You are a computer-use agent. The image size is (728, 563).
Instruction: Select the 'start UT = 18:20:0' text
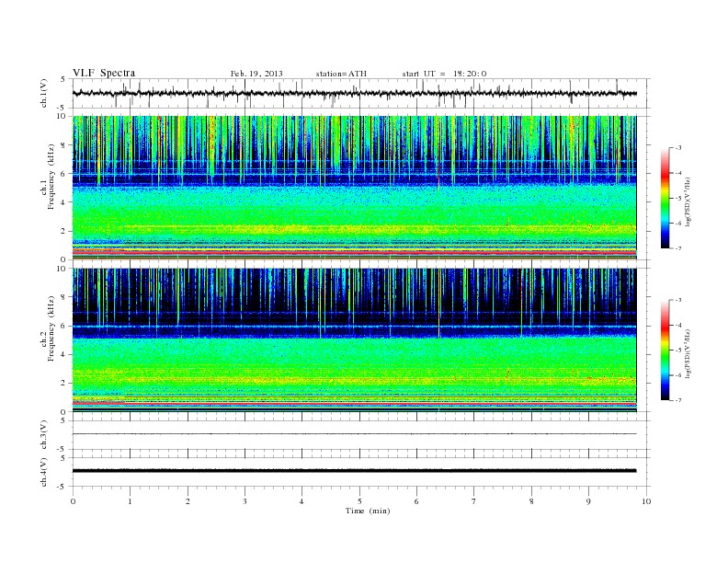click(444, 74)
